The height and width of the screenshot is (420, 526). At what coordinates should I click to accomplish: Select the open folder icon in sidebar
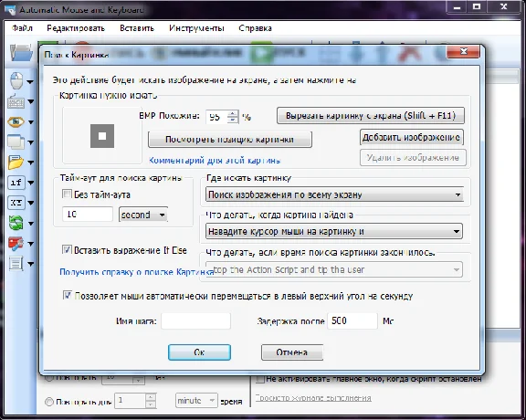pyautogui.click(x=16, y=163)
